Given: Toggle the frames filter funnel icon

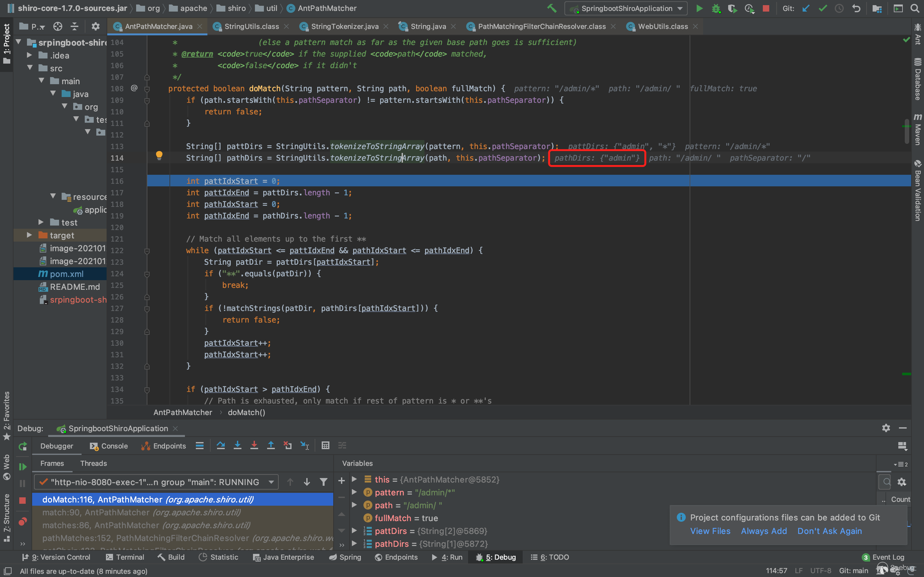Looking at the screenshot, I should point(323,482).
